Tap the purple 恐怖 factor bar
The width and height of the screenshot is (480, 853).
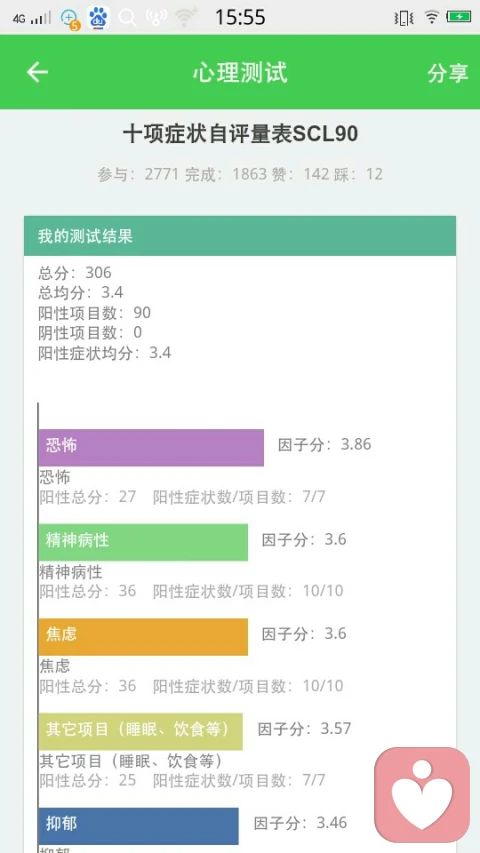click(151, 447)
